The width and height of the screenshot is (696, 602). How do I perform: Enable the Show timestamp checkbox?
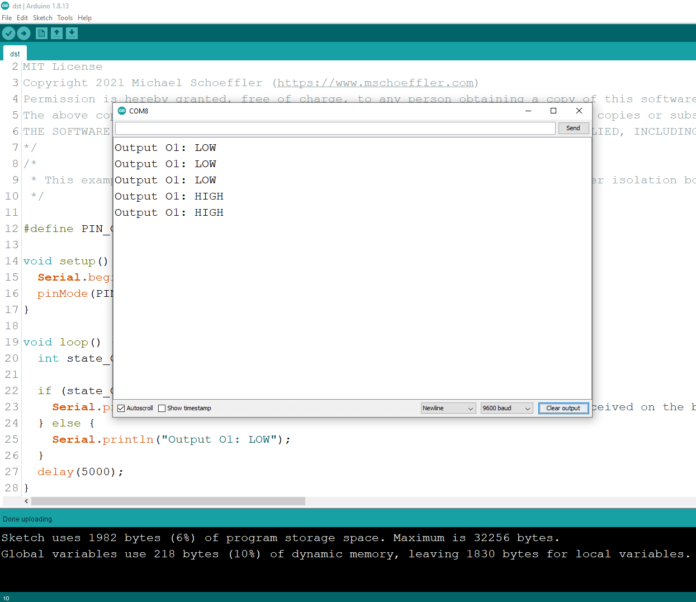pyautogui.click(x=162, y=408)
